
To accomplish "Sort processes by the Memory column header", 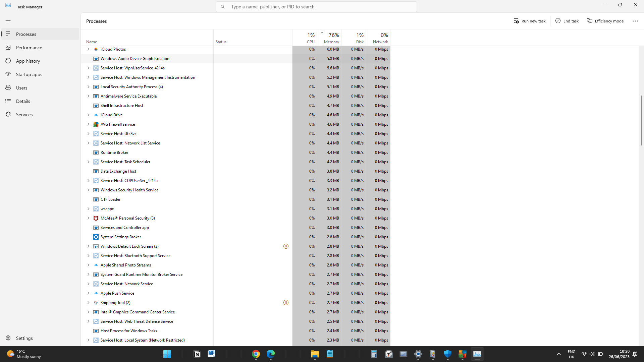I will 331,38.
